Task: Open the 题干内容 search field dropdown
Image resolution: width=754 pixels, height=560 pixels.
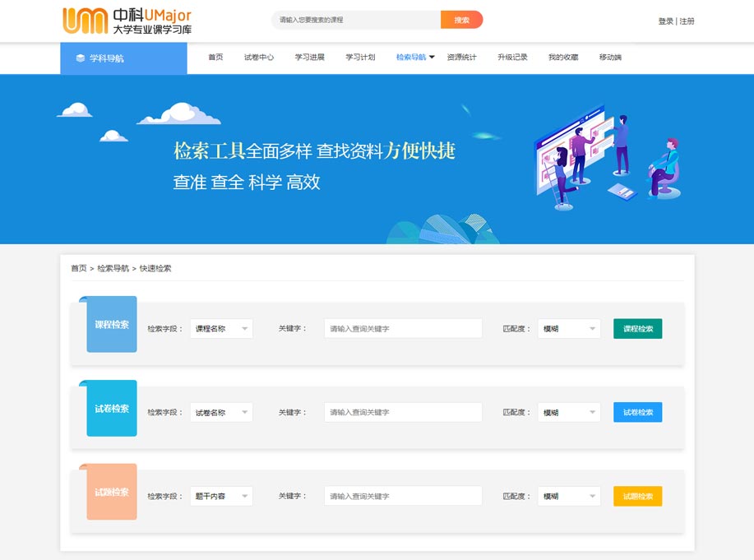Action: click(221, 497)
